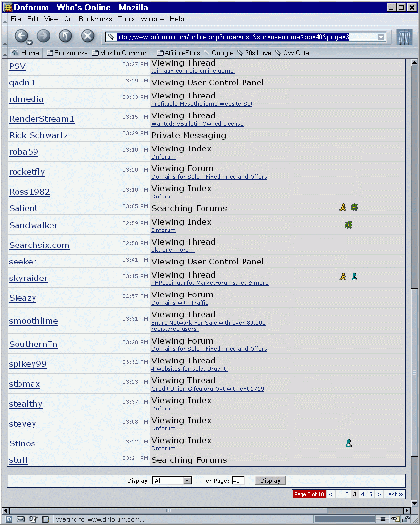Image resolution: width=420 pixels, height=525 pixels.
Task: Click the MSN icon in Stinos's row
Action: 348,443
